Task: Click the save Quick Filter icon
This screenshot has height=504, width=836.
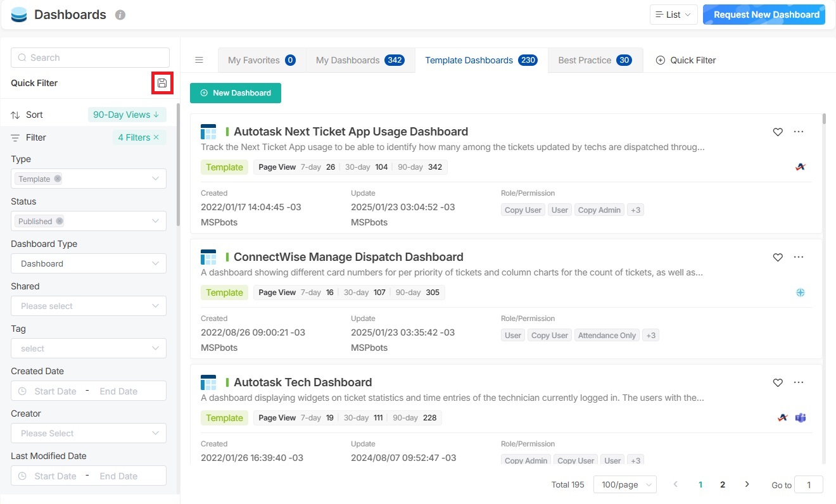Action: pos(162,83)
